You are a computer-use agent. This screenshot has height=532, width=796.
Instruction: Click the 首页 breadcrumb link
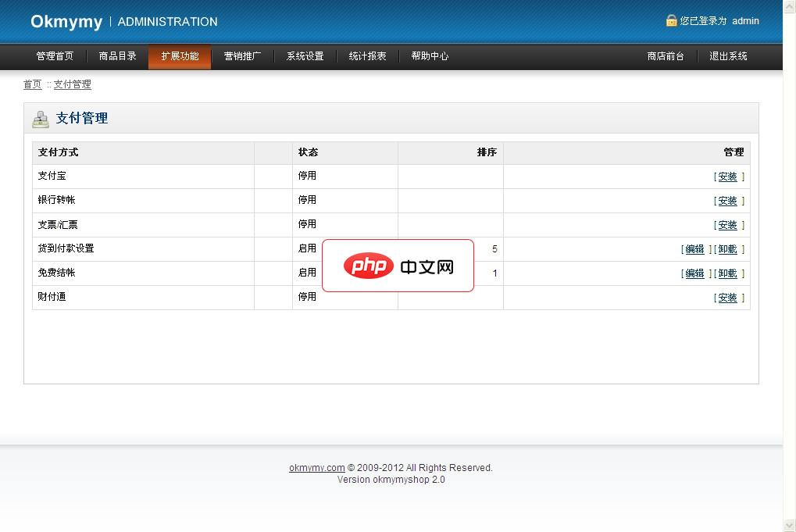(32, 84)
